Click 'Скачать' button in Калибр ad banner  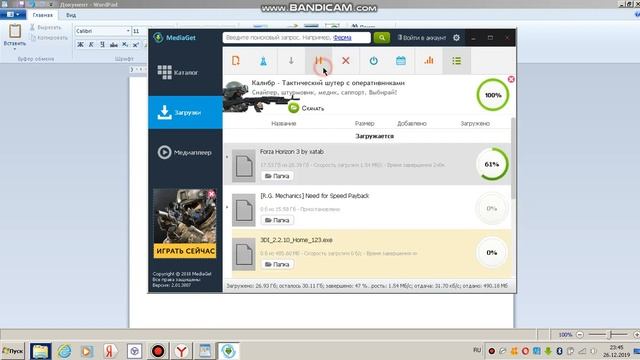306,108
